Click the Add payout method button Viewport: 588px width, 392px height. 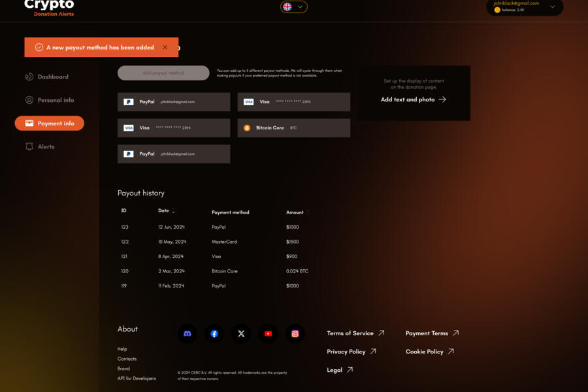(x=163, y=73)
